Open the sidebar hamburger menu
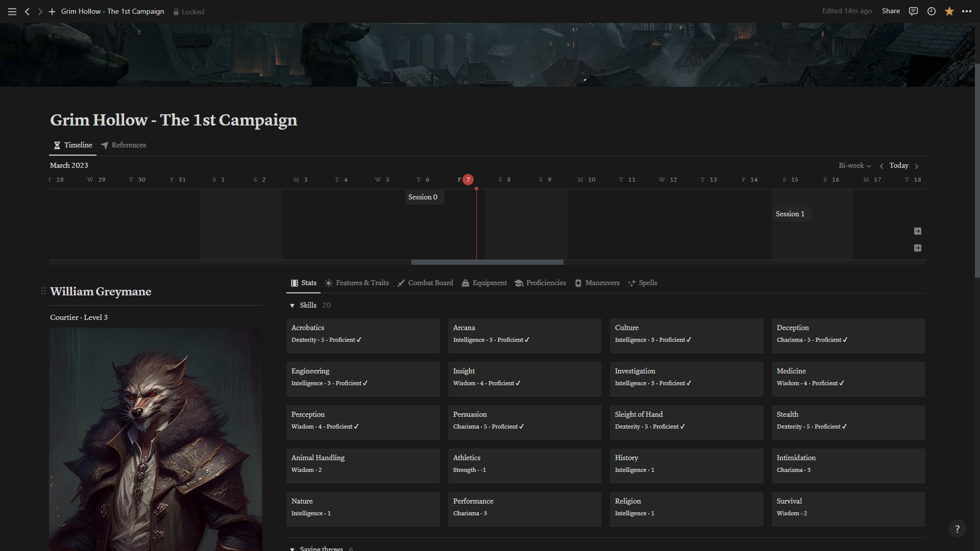The image size is (980, 551). click(x=12, y=11)
